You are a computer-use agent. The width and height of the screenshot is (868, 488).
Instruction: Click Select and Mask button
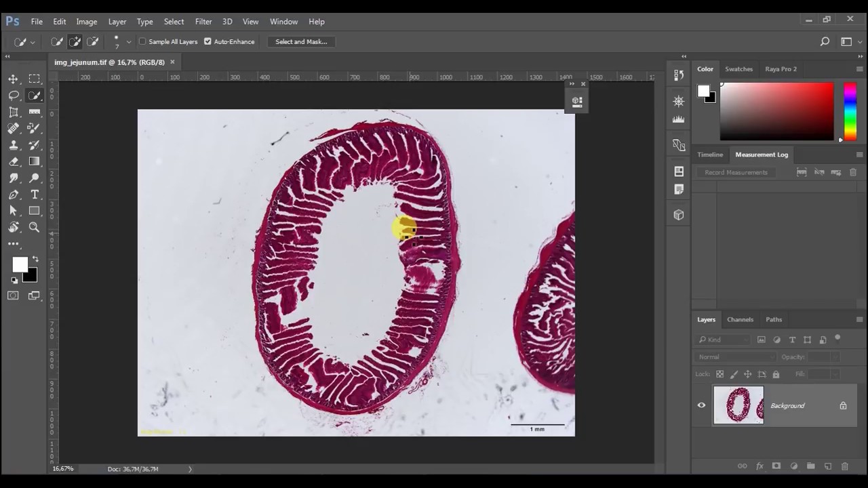pos(301,41)
